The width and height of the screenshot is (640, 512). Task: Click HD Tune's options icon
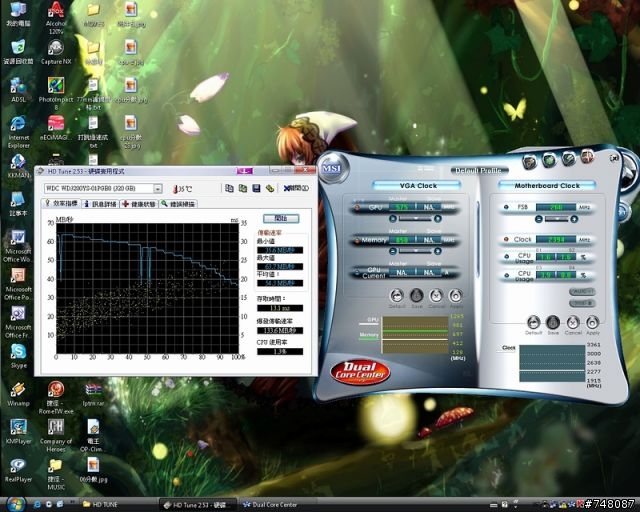pos(269,188)
